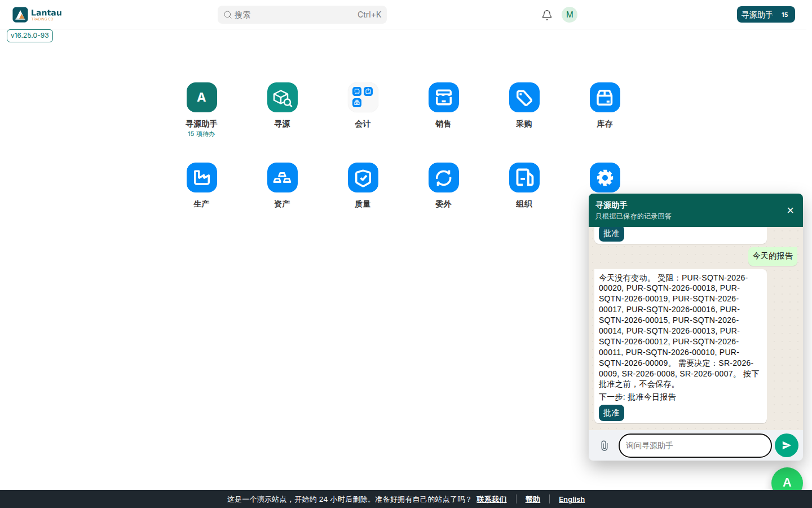Click the attachment paperclip icon in chat

pos(604,446)
